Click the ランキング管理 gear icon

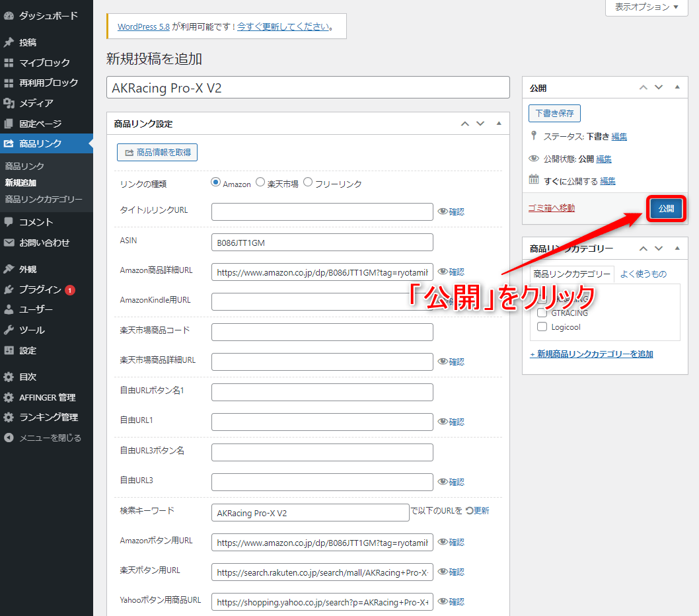click(9, 418)
